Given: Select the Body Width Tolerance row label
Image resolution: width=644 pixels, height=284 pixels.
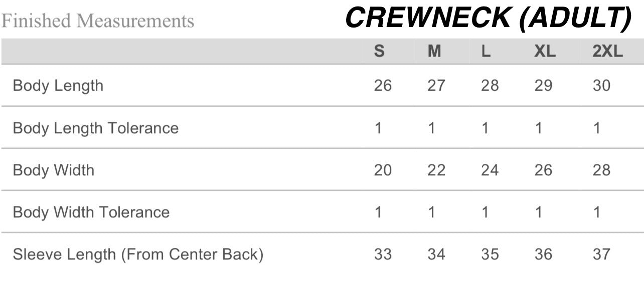Looking at the screenshot, I should [x=91, y=212].
